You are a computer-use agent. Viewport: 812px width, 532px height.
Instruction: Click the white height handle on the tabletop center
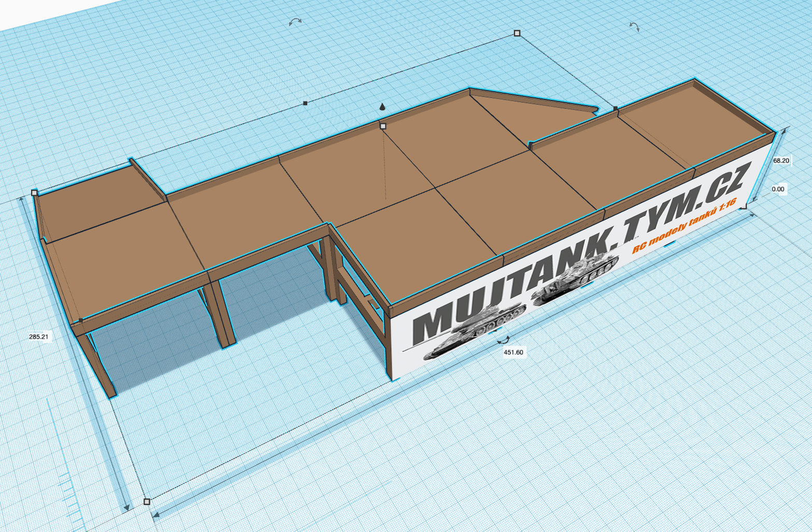click(x=383, y=126)
